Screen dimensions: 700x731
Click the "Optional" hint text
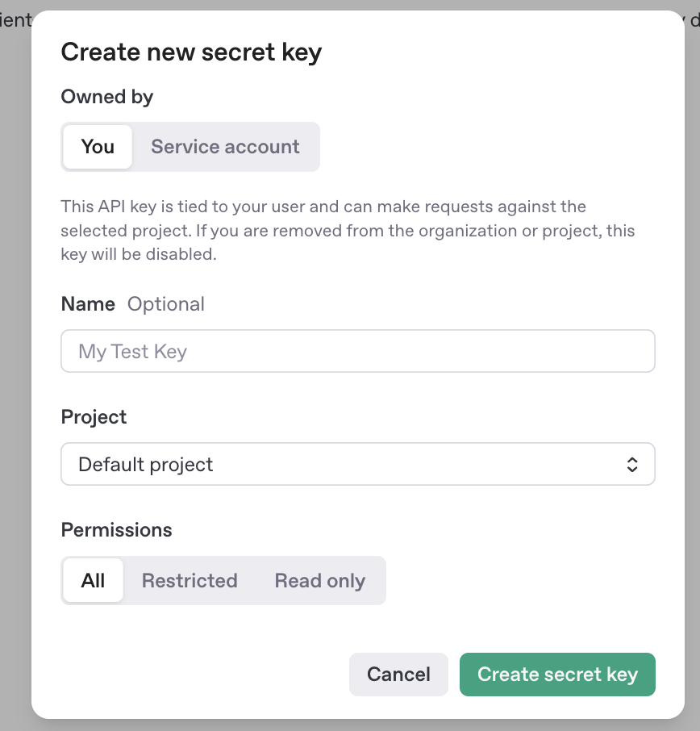coord(166,304)
